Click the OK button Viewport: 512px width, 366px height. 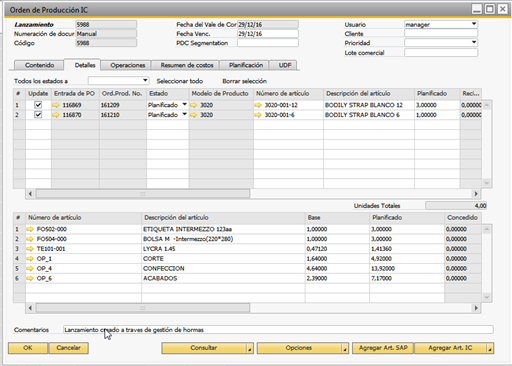coord(28,348)
